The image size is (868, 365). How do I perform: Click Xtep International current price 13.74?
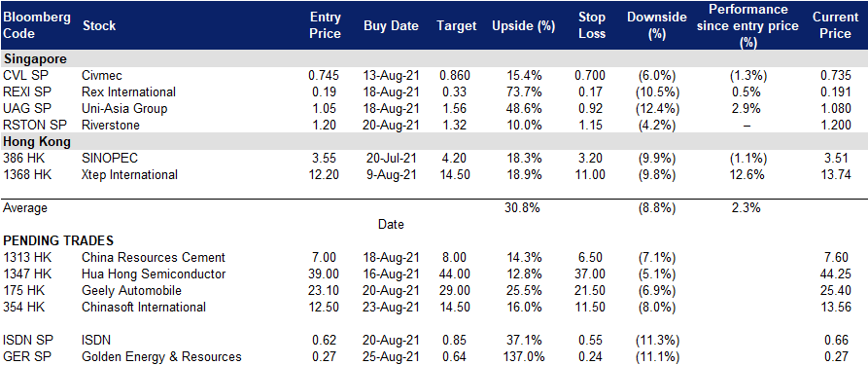coord(836,175)
